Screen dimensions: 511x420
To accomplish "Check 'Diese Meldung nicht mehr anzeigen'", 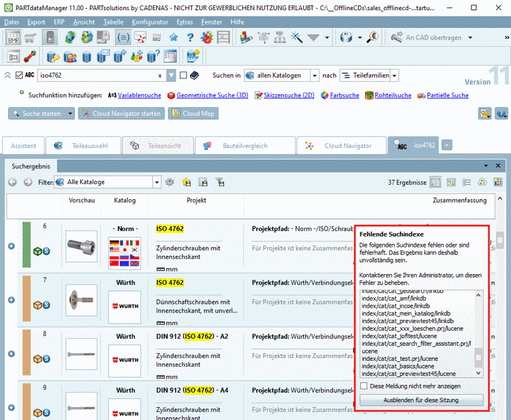I will click(x=364, y=386).
